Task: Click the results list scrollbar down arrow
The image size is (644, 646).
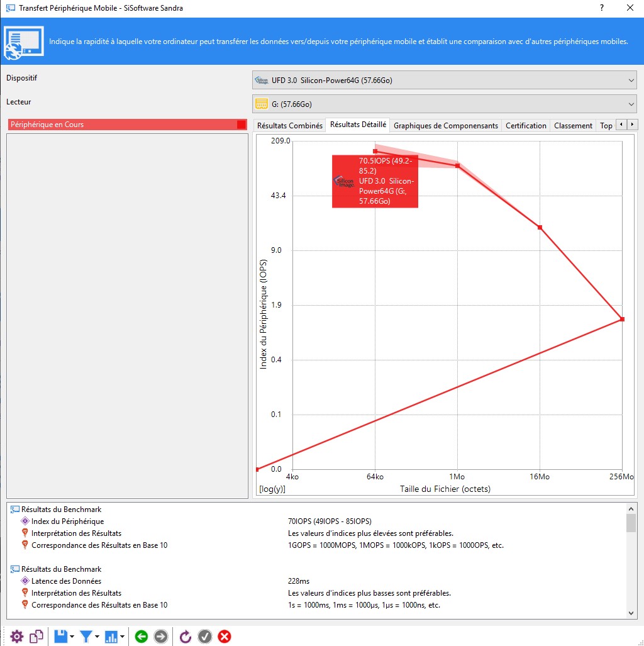Action: 631,613
